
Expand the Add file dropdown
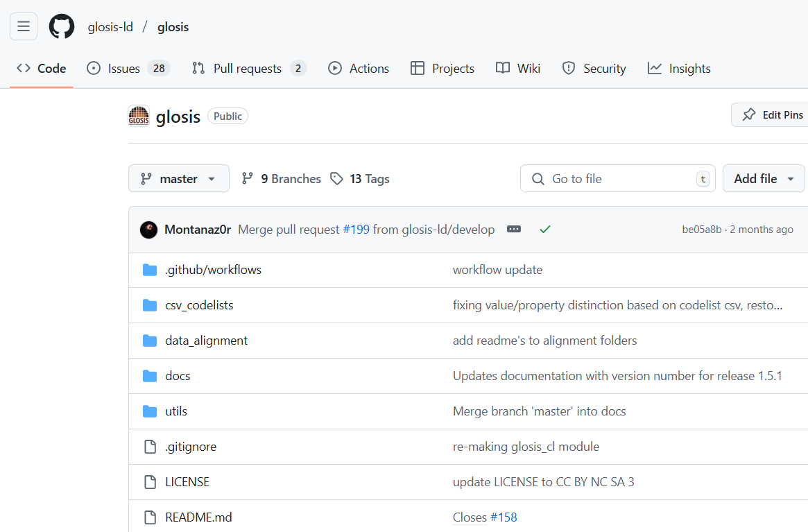[764, 179]
